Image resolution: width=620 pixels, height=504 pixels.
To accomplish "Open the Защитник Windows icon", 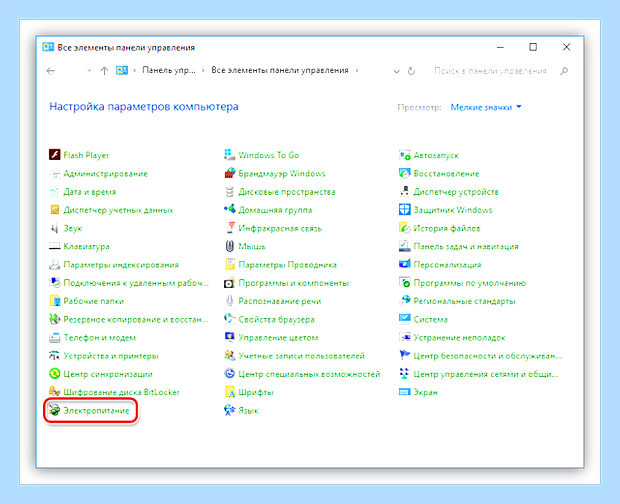I will [x=405, y=210].
